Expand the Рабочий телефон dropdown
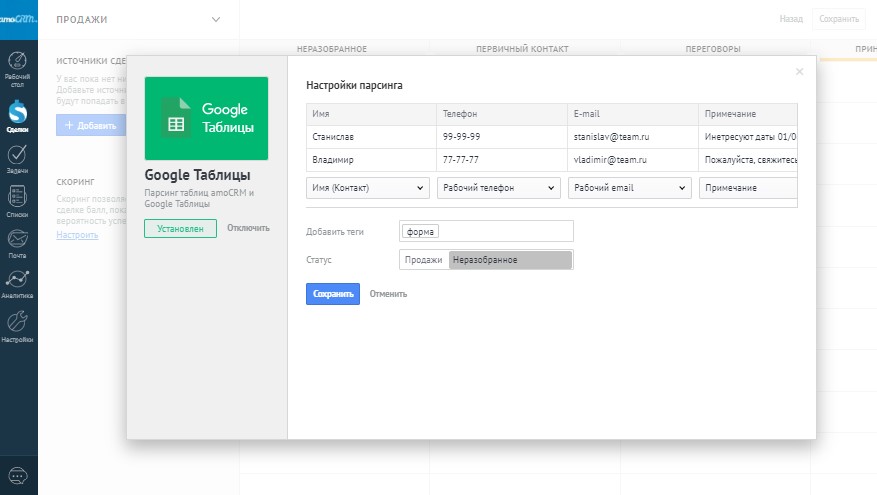This screenshot has height=495, width=877. tap(499, 188)
